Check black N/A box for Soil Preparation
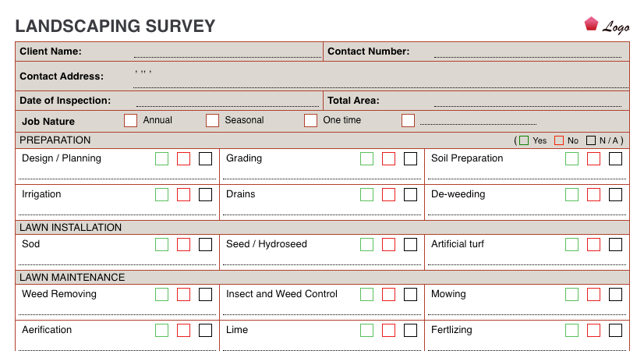644x351 pixels. pos(615,158)
